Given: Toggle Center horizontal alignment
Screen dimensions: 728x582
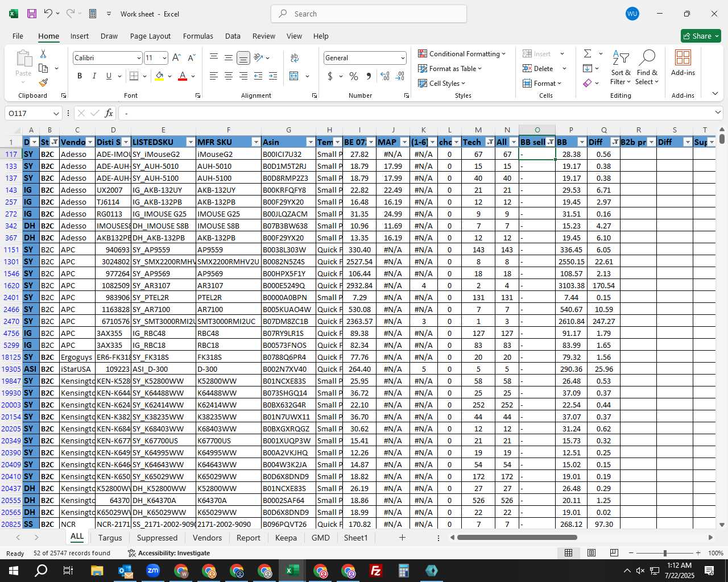Looking at the screenshot, I should 229,76.
